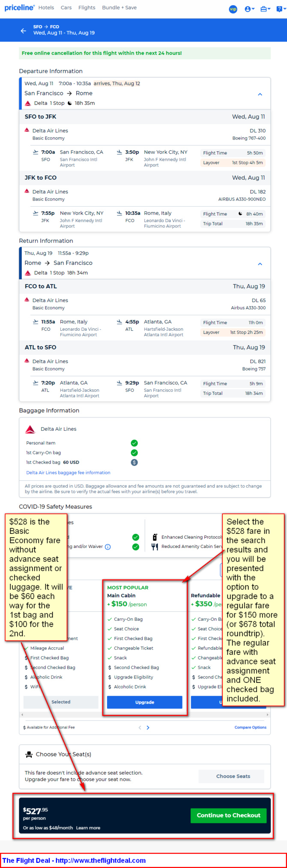Image resolution: width=287 pixels, height=868 pixels.
Task: Open the Hotels tab
Action: pyautogui.click(x=46, y=8)
